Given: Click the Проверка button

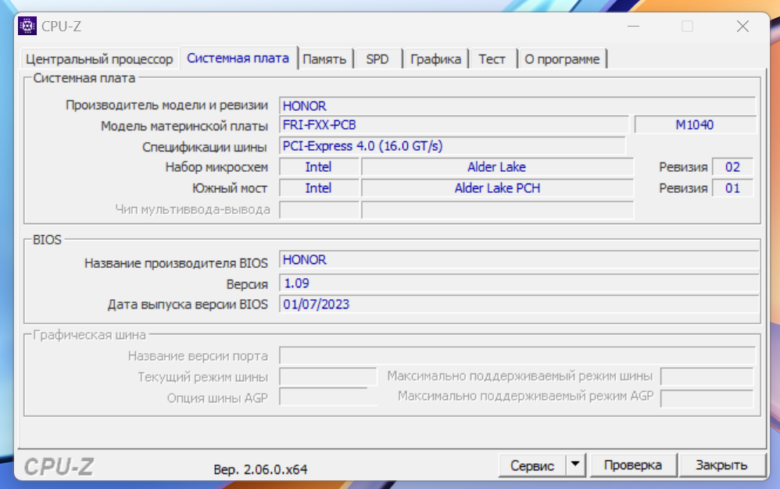Looking at the screenshot, I should 633,465.
